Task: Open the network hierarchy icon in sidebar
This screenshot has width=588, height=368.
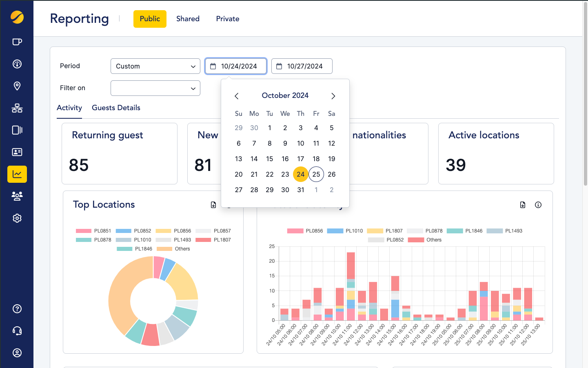Action: click(17, 108)
